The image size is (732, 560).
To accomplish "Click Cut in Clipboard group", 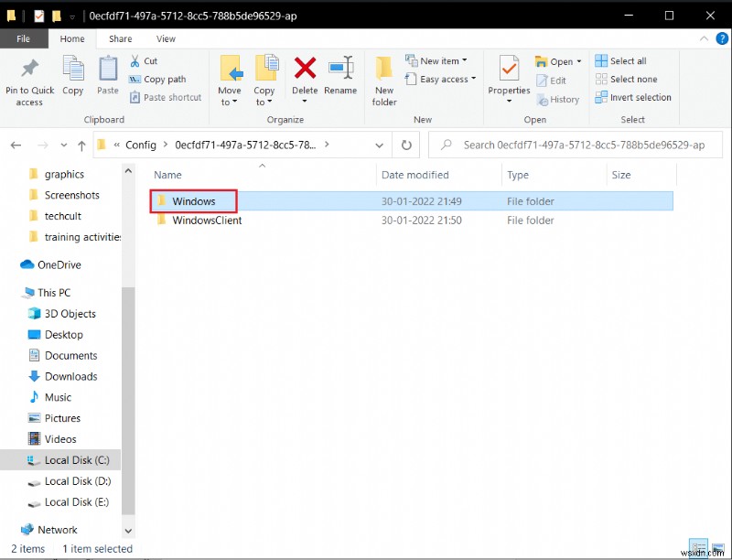I will 144,60.
